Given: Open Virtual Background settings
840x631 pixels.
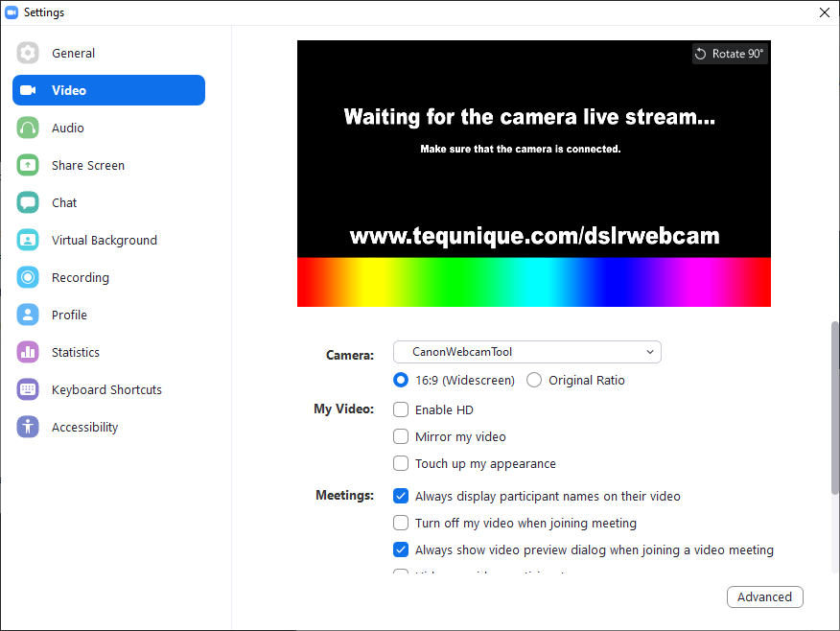Looking at the screenshot, I should pos(105,240).
